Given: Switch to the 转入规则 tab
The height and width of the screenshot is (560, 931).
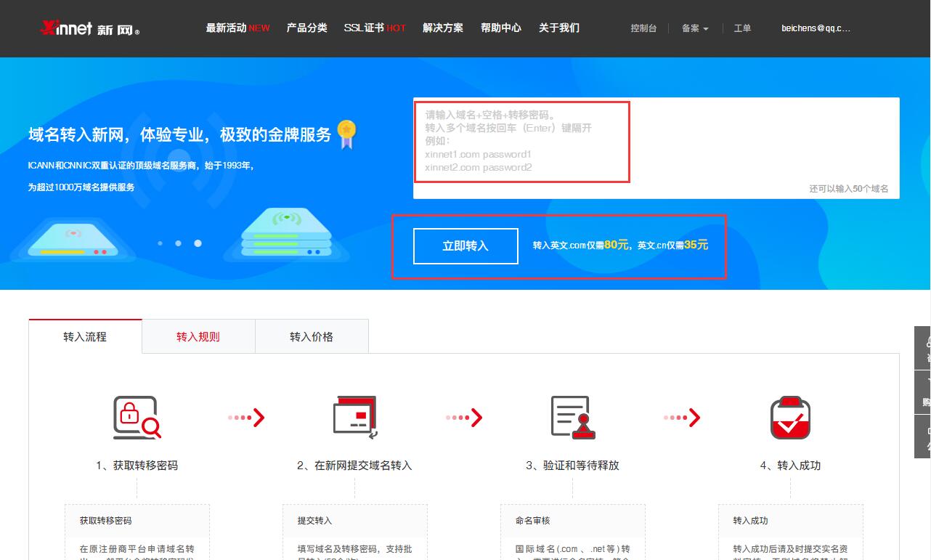Looking at the screenshot, I should point(198,336).
